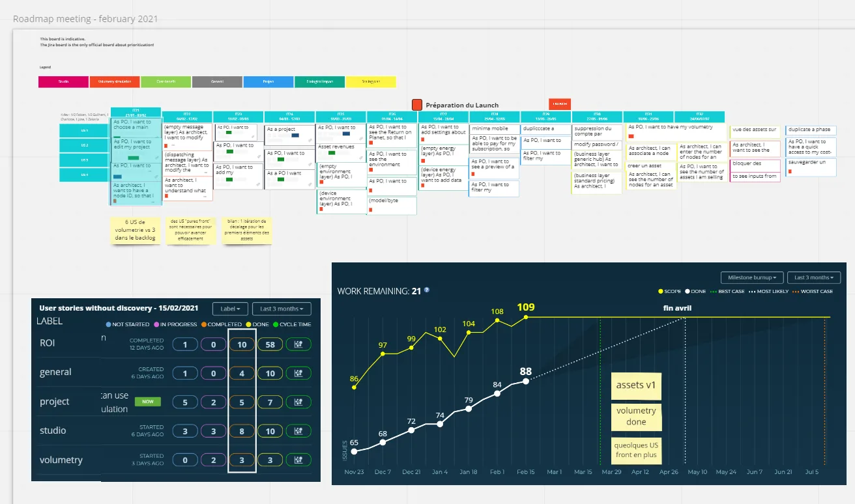
Task: Click the done data point labeled 65
Action: [x=354, y=451]
